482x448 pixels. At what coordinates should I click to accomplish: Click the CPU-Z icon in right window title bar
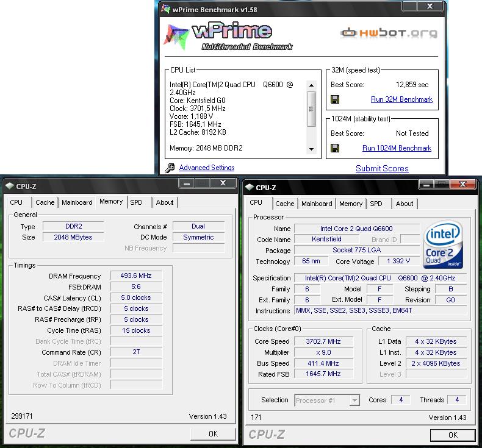(x=250, y=187)
